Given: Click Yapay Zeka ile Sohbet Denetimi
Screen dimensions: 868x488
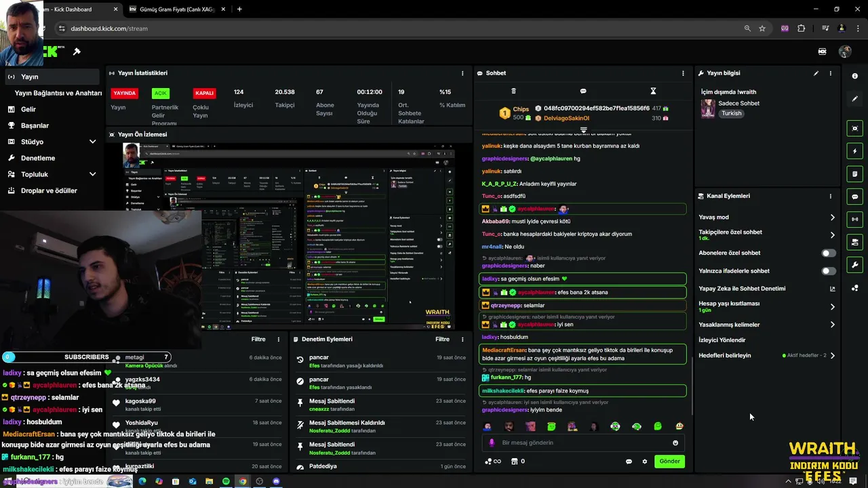Looking at the screenshot, I should (742, 289).
